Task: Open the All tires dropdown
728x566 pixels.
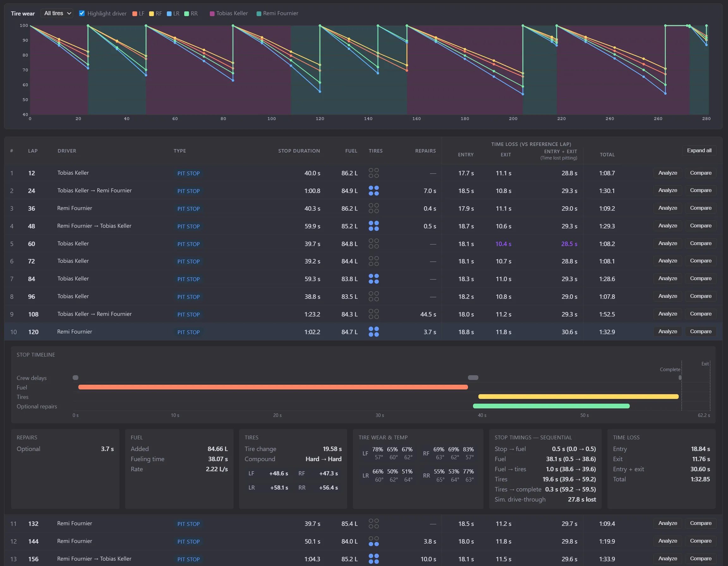Action: (57, 13)
